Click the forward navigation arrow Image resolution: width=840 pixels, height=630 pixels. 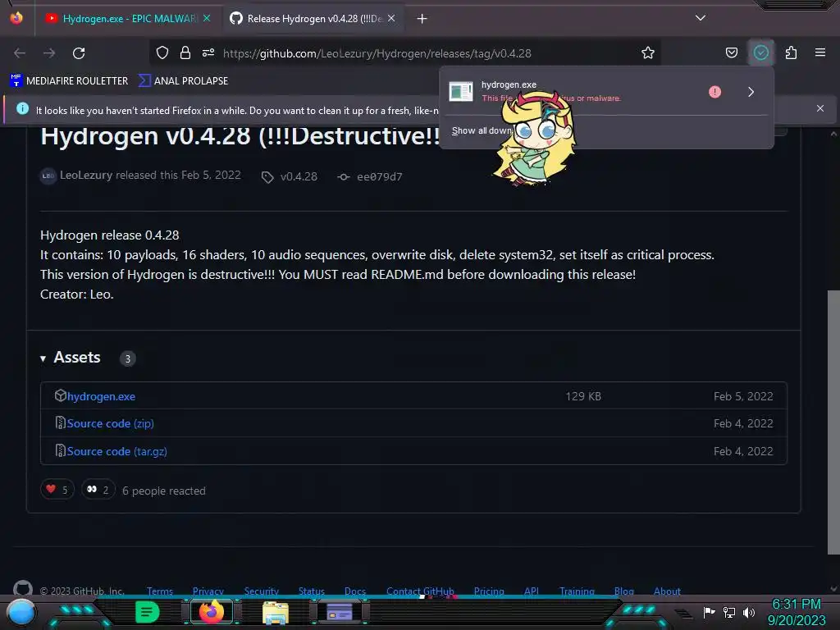coord(49,53)
